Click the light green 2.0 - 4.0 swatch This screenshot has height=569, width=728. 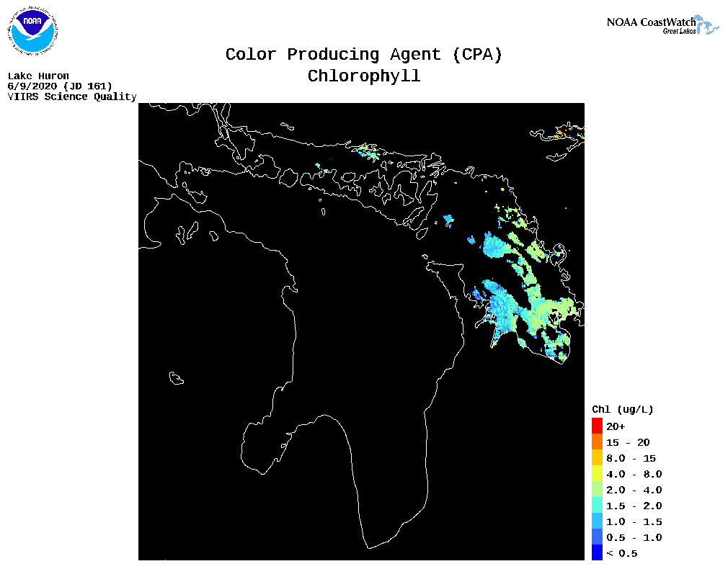597,489
